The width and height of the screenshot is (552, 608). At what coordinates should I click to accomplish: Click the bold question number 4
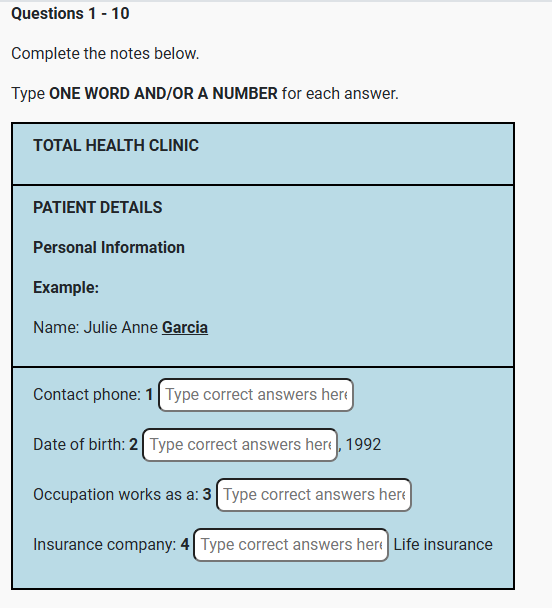coord(185,545)
